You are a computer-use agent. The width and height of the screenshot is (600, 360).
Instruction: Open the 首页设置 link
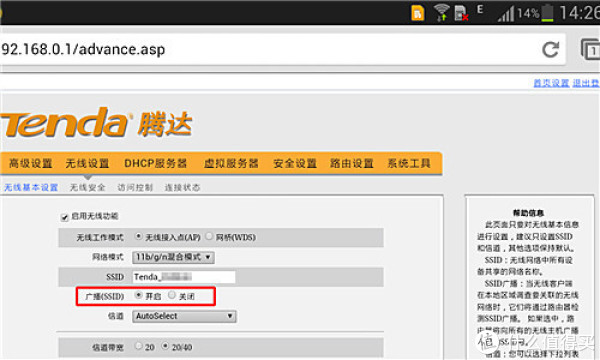pos(551,83)
